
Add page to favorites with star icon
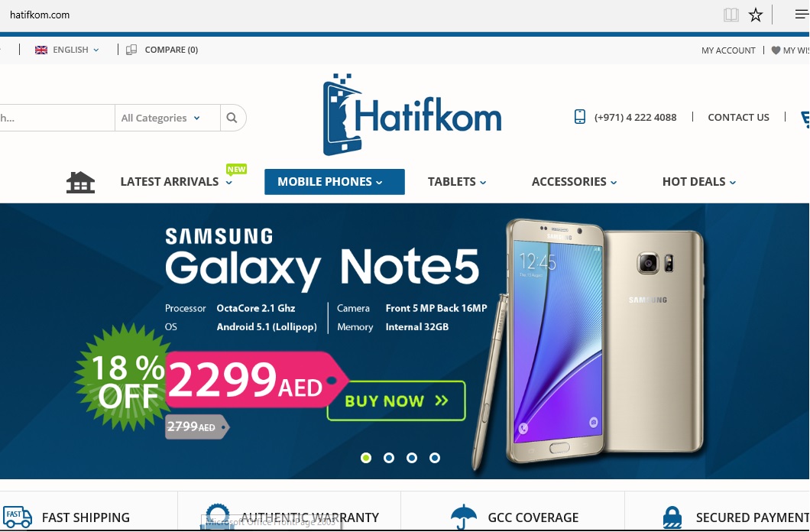tap(755, 15)
